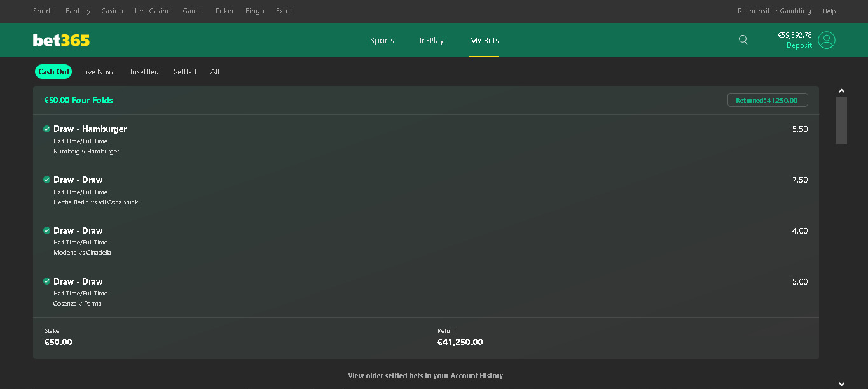Viewport: 868px width, 389px height.
Task: Click the Returned €41,250.00 button
Action: (768, 100)
